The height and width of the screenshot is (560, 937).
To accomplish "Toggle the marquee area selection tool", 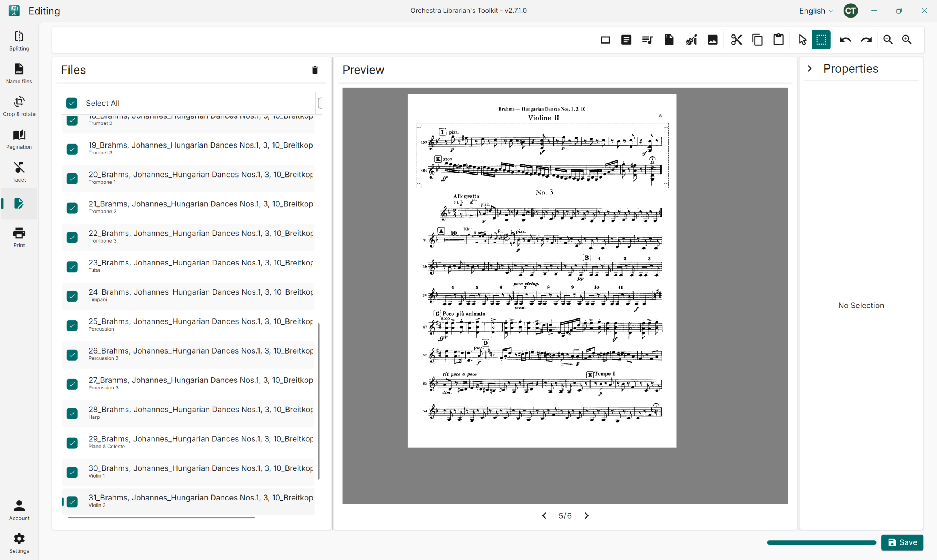I will (821, 40).
